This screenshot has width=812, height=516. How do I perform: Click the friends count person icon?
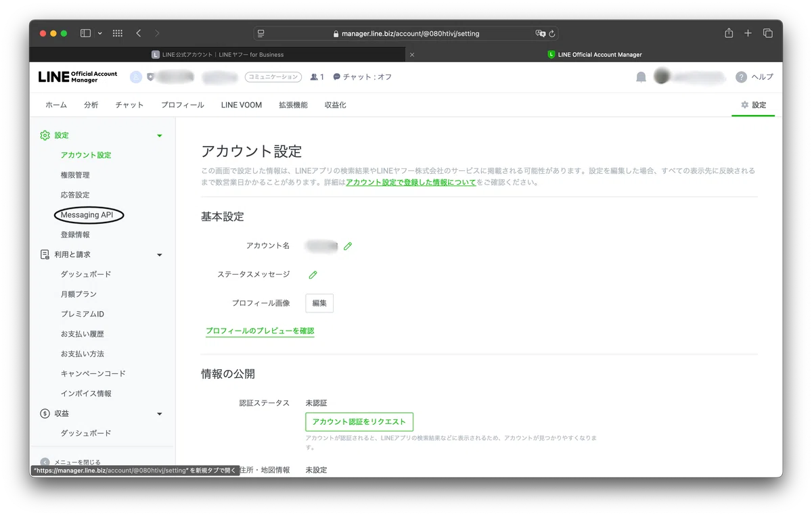314,77
